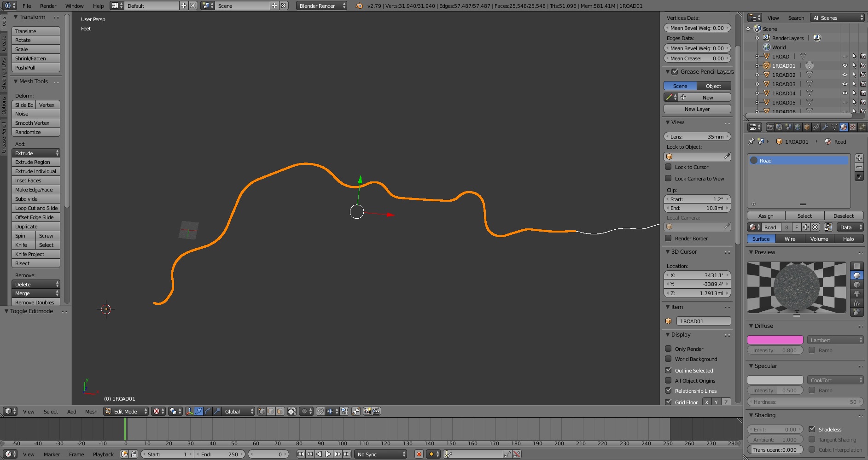This screenshot has width=868, height=460.
Task: Expand the 1ROAD03 tree item
Action: tap(757, 84)
